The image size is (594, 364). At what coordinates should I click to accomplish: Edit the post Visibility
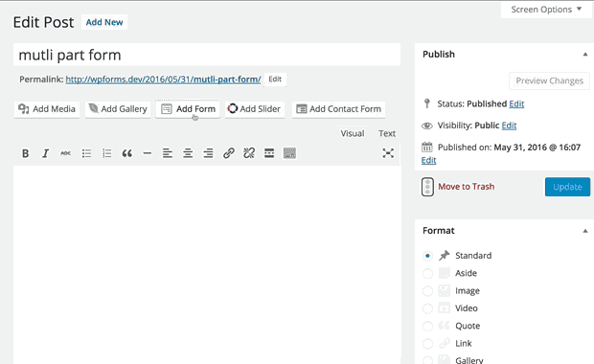click(x=509, y=125)
